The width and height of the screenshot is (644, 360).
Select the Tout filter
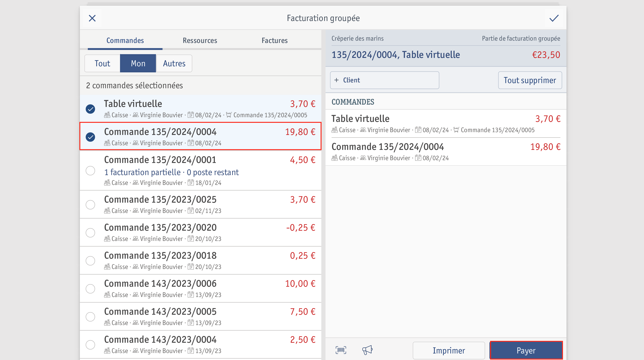[102, 64]
